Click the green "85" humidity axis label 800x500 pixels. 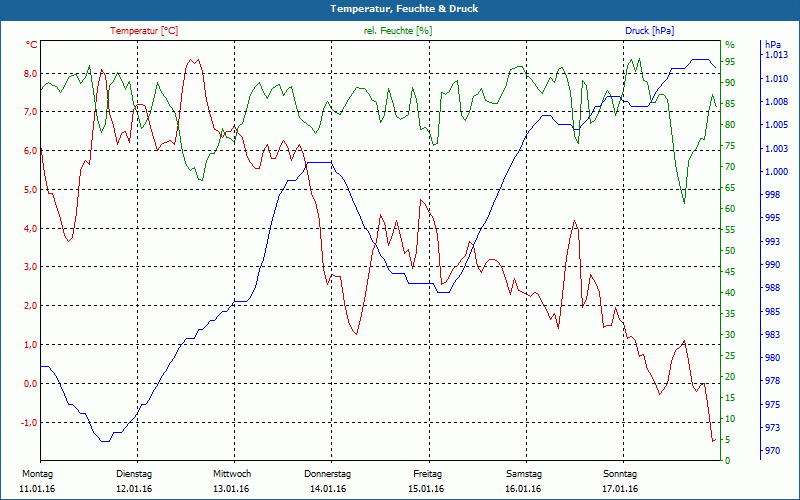pyautogui.click(x=730, y=104)
